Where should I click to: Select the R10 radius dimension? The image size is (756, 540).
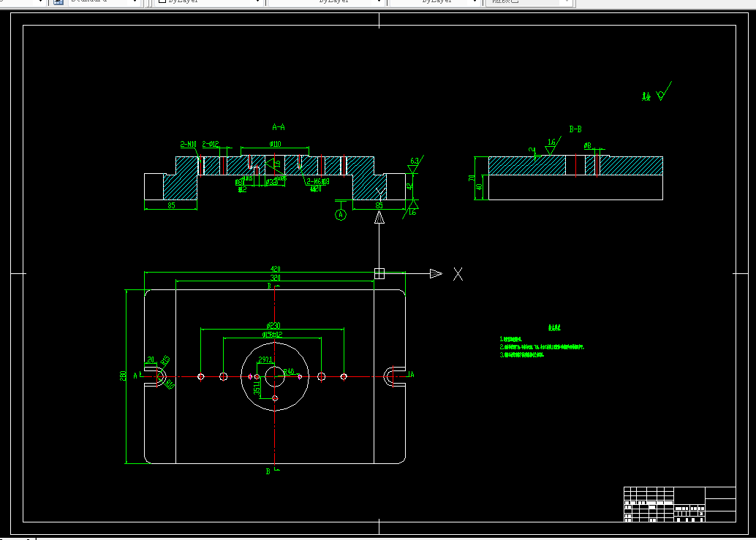coord(170,384)
